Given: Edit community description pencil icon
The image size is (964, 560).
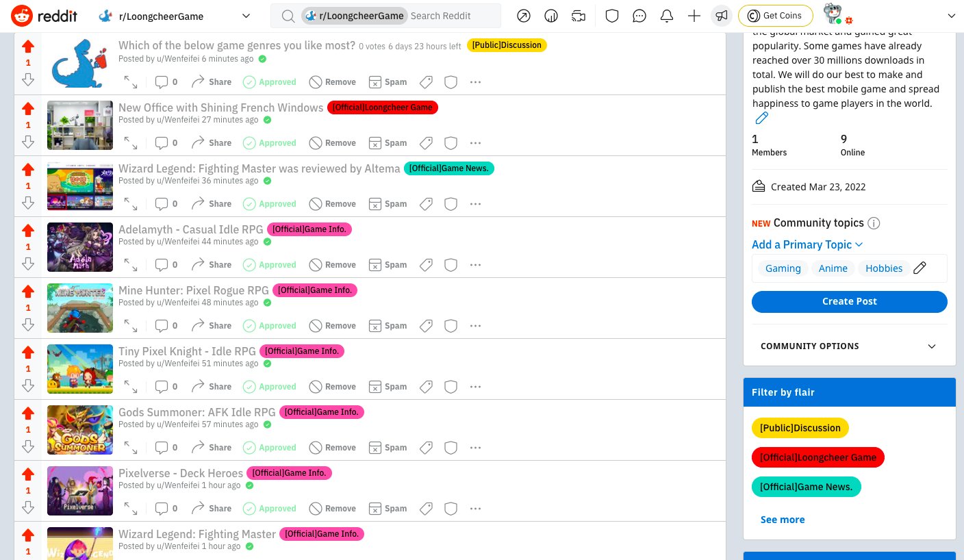Looking at the screenshot, I should tap(761, 118).
